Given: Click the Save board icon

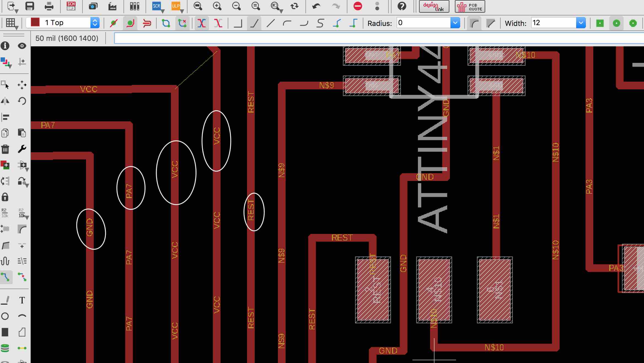Looking at the screenshot, I should [29, 6].
